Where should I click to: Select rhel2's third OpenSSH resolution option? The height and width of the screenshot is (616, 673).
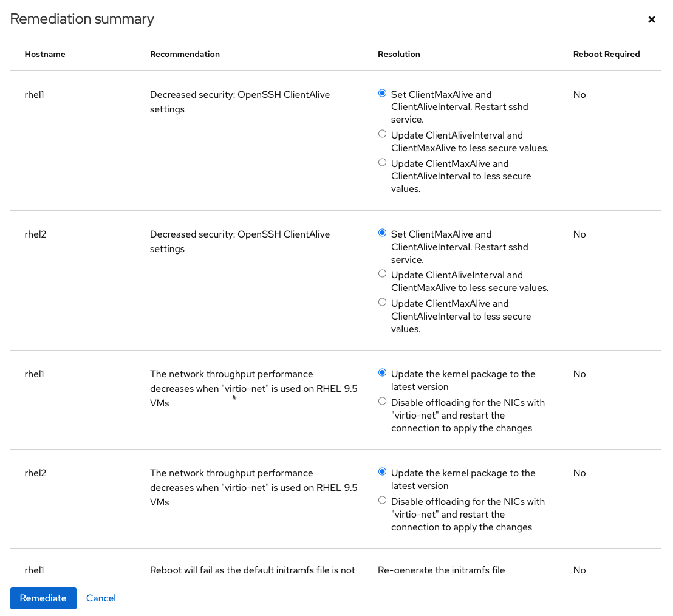[x=382, y=302]
